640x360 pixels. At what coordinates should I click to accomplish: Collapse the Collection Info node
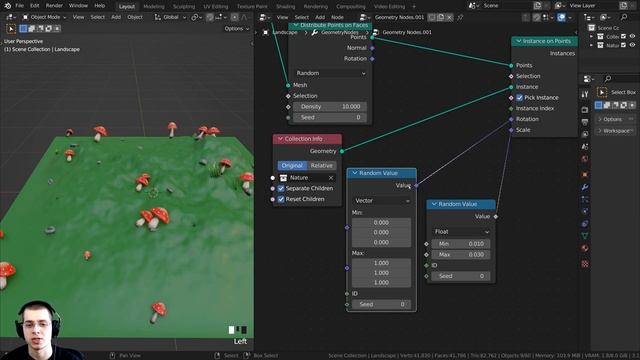click(280, 139)
